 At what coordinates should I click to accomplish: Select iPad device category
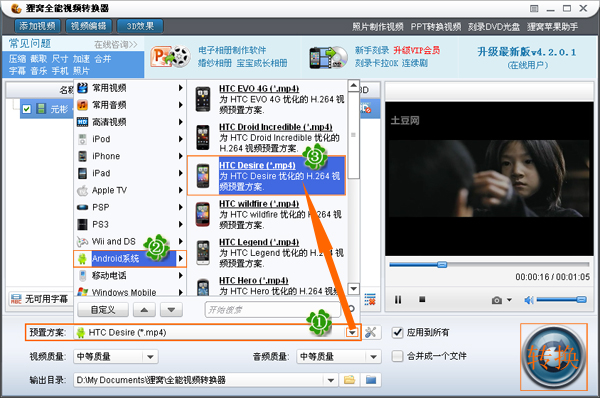[130, 173]
